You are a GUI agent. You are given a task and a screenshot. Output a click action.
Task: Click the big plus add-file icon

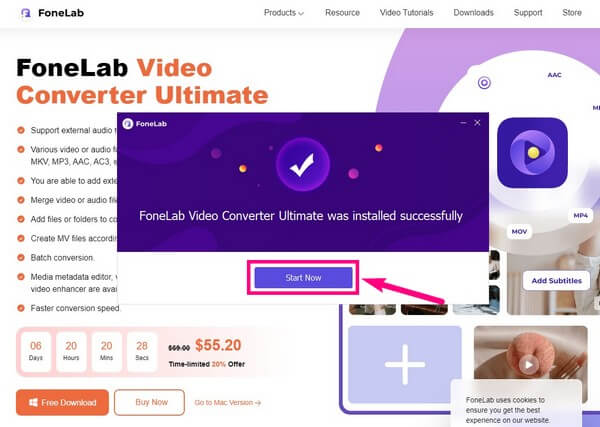405,364
